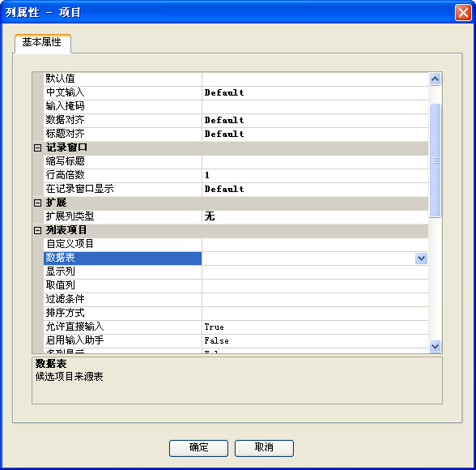This screenshot has height=470, width=476.
Task: Click the scrollbar down arrow
Action: point(435,346)
